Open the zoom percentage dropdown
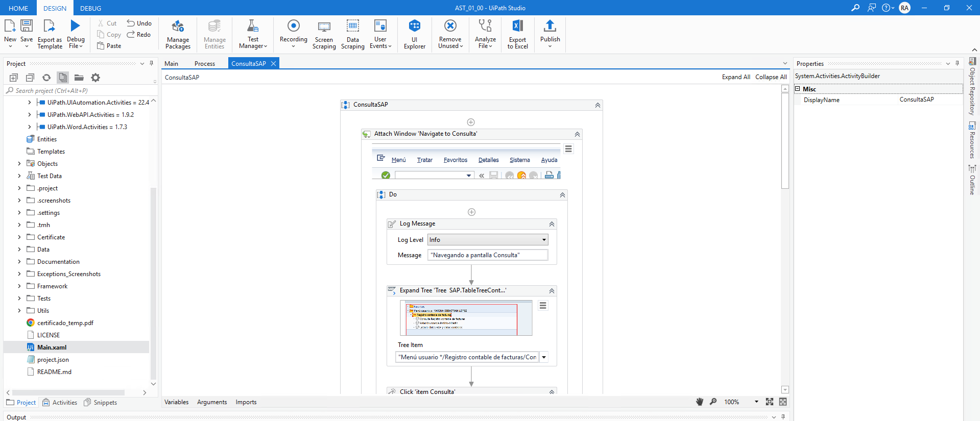This screenshot has height=421, width=980. (x=756, y=402)
